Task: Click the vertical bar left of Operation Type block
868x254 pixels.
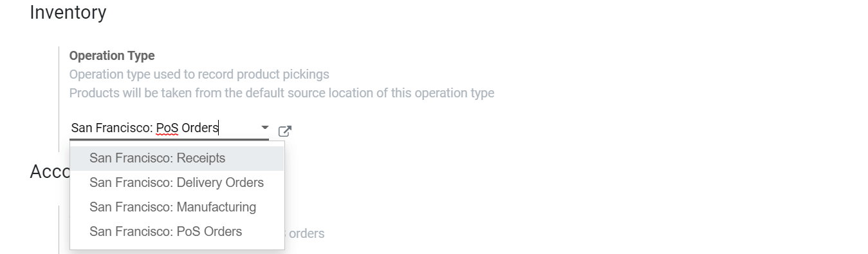Action: pyautogui.click(x=59, y=97)
